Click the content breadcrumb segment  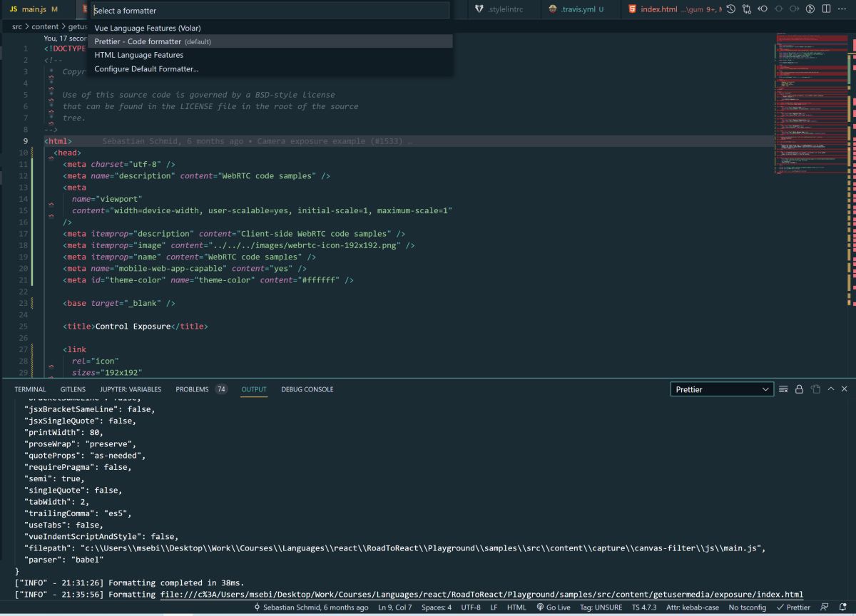coord(45,26)
